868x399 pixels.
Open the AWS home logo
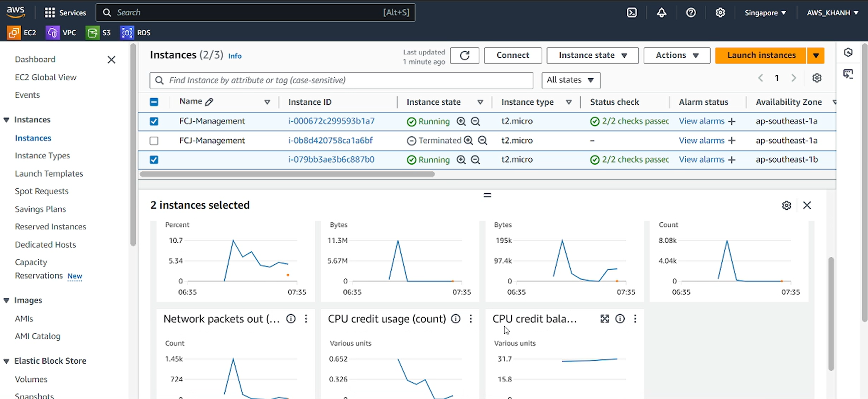[16, 12]
